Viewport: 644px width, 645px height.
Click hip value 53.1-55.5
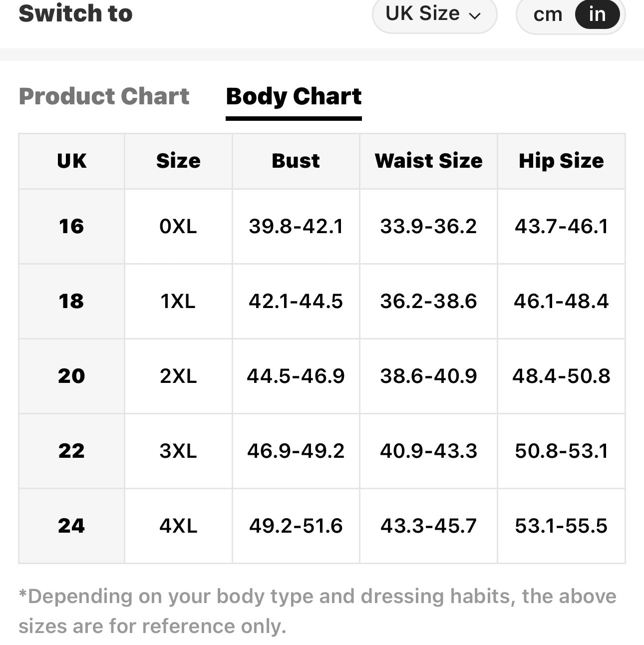click(x=561, y=526)
